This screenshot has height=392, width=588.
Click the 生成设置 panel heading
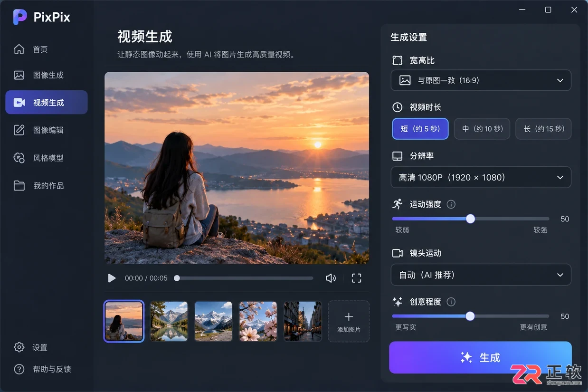(408, 37)
